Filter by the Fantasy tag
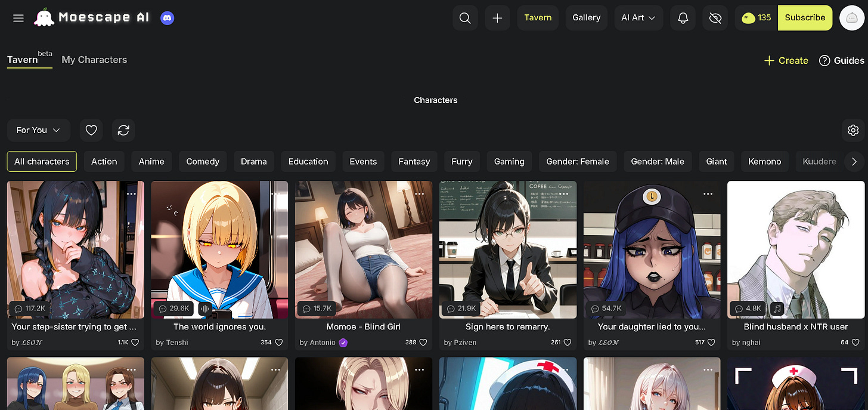868x410 pixels. (414, 161)
